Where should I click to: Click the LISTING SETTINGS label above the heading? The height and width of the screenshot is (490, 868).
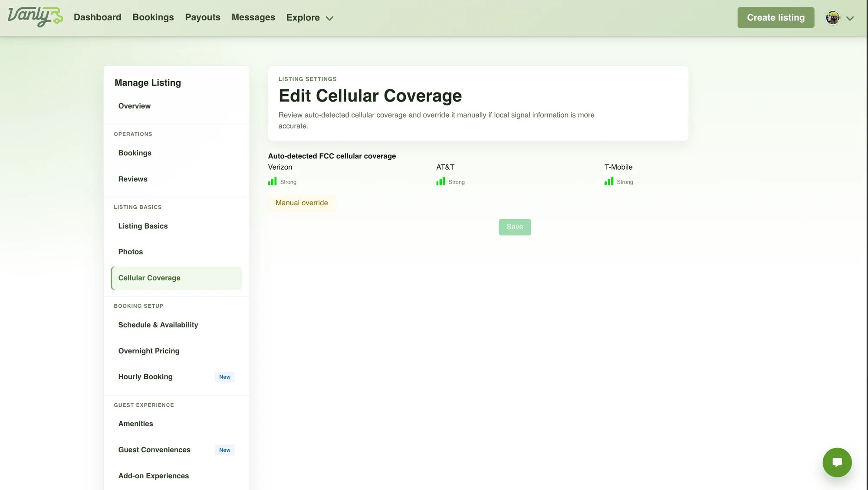pos(308,79)
